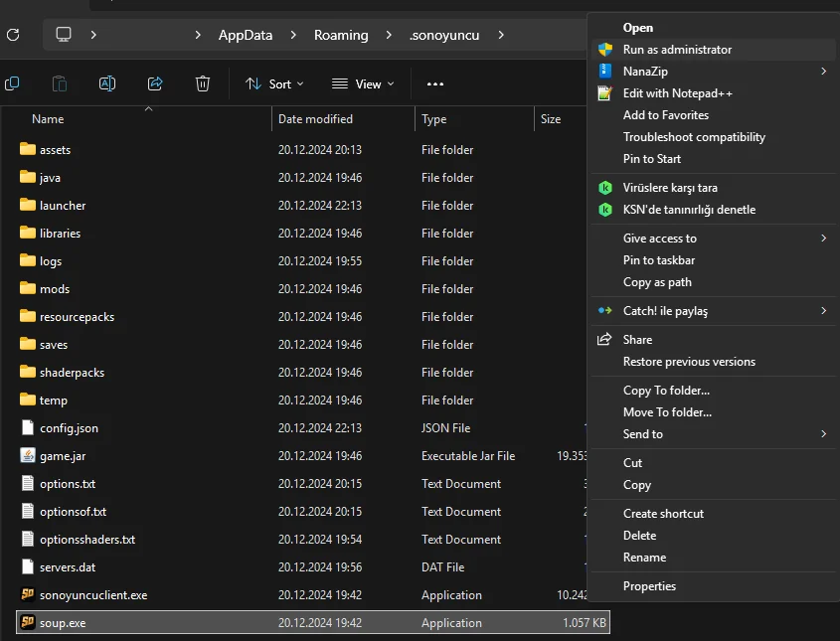The height and width of the screenshot is (641, 840).
Task: Click the options.txt document icon
Action: [x=27, y=483]
